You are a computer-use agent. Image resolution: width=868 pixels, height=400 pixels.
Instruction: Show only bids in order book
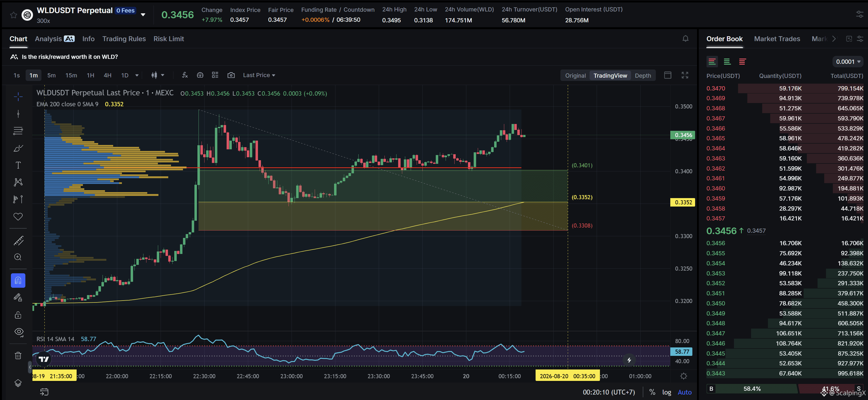pos(727,62)
